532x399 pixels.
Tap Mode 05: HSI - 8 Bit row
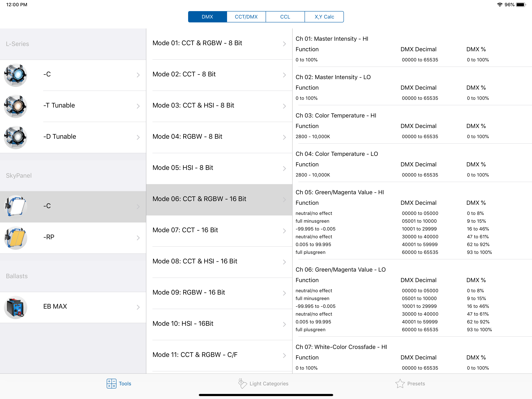point(183,168)
